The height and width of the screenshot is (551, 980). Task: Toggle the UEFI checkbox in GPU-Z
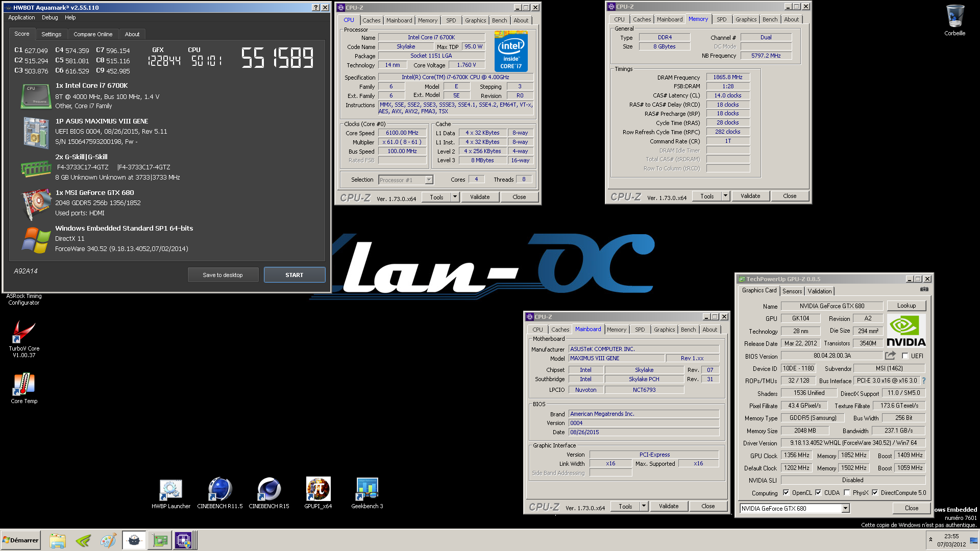905,356
